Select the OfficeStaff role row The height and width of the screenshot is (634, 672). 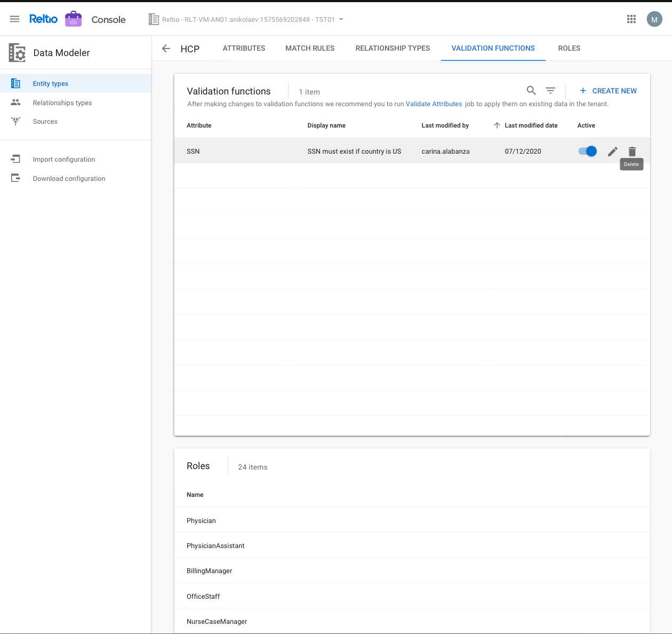(412, 596)
